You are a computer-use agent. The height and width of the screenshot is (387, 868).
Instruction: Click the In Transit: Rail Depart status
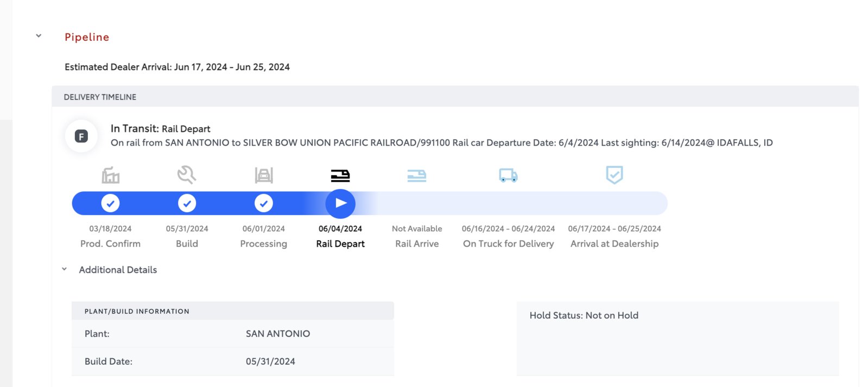161,129
